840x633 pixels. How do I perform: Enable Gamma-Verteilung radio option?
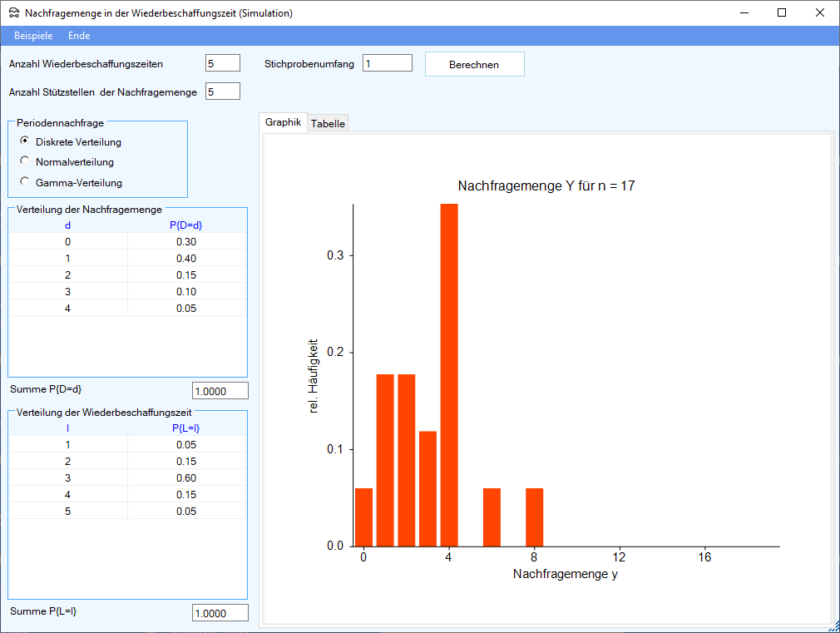pyautogui.click(x=25, y=181)
